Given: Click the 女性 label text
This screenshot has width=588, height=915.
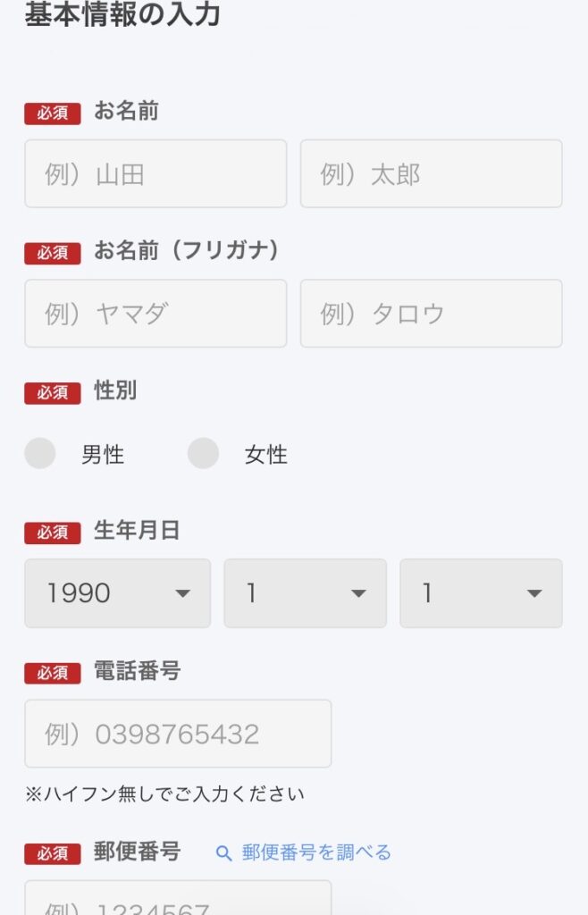Looking at the screenshot, I should pos(266,455).
